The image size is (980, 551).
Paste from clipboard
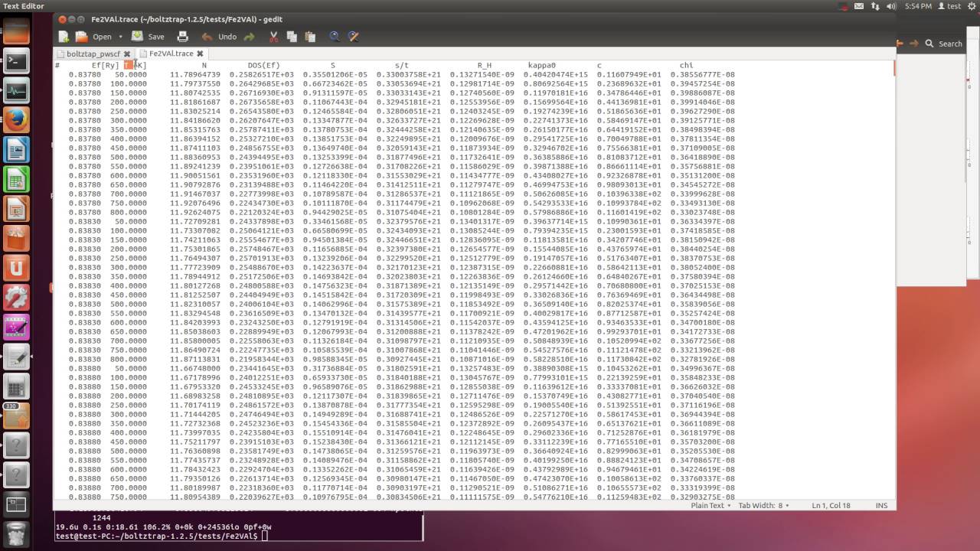click(x=310, y=36)
